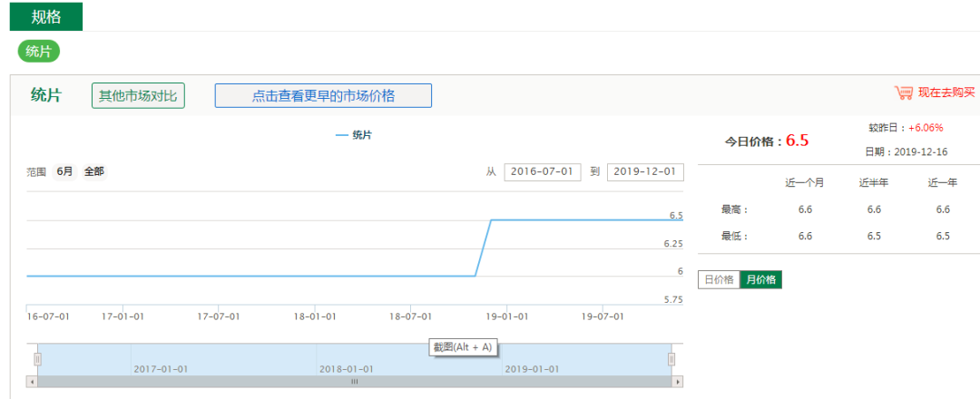The height and width of the screenshot is (399, 980).
Task: Click the navigator scrollbar left arrow
Action: [32, 382]
